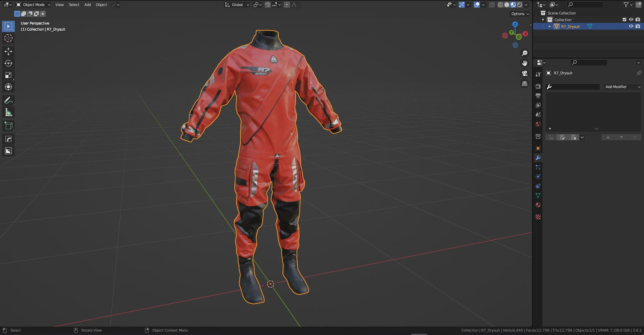Click the Zoom magnifier in the viewport sidebar
Screen dimensions: 644x335
525,53
